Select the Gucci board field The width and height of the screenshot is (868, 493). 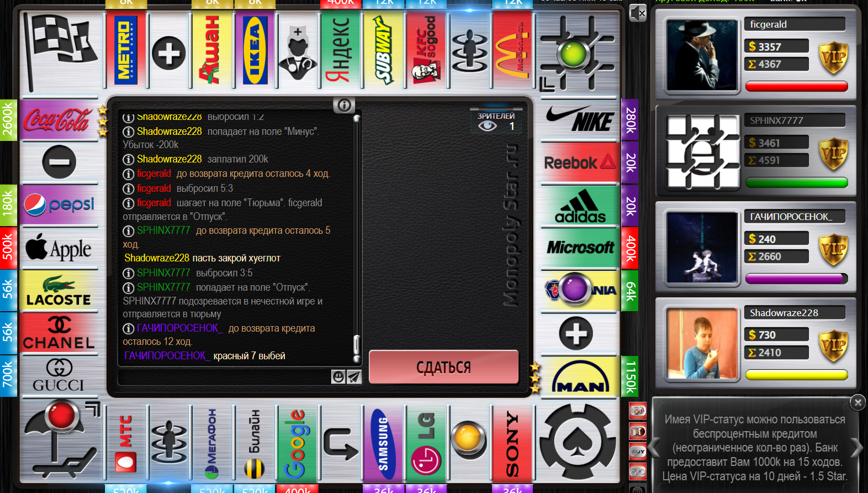(x=59, y=376)
